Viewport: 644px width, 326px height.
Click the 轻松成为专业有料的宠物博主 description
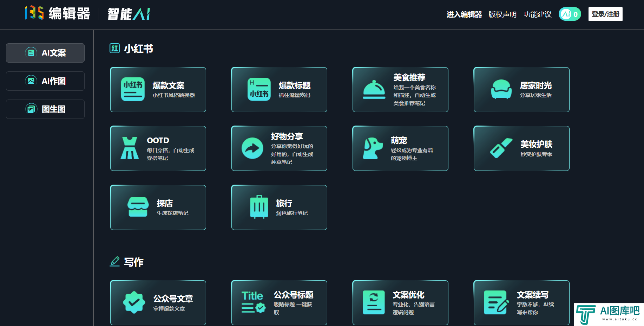pyautogui.click(x=412, y=154)
